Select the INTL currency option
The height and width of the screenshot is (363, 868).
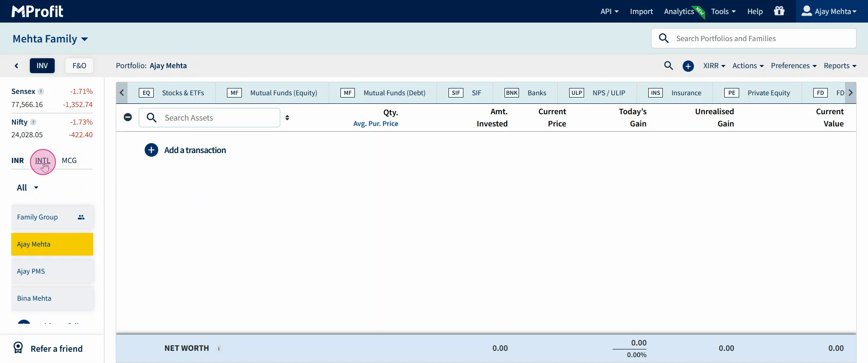coord(42,161)
